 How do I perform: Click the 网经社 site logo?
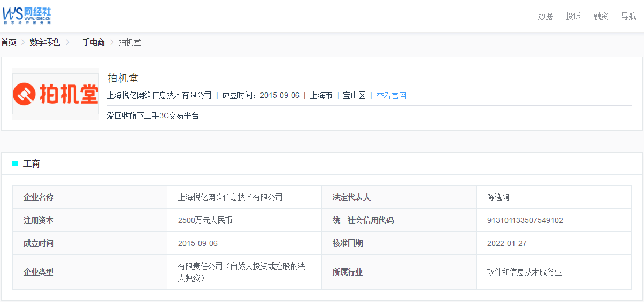pyautogui.click(x=27, y=16)
